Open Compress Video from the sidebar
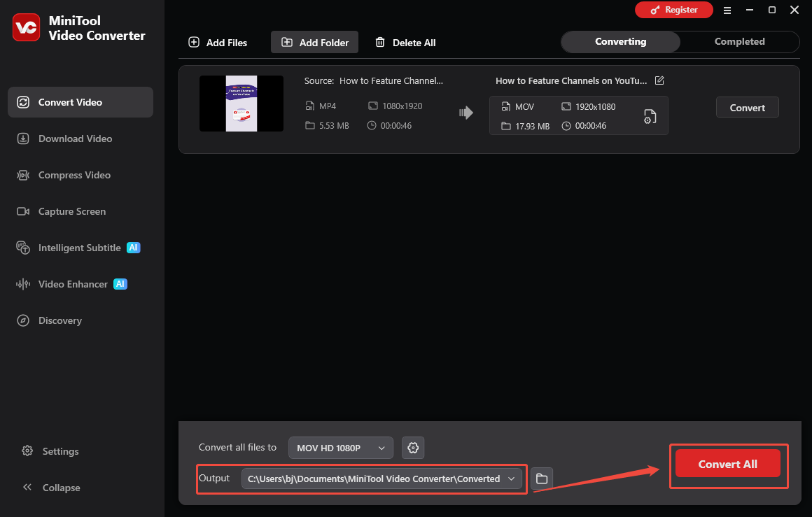This screenshot has width=812, height=517. pyautogui.click(x=64, y=175)
